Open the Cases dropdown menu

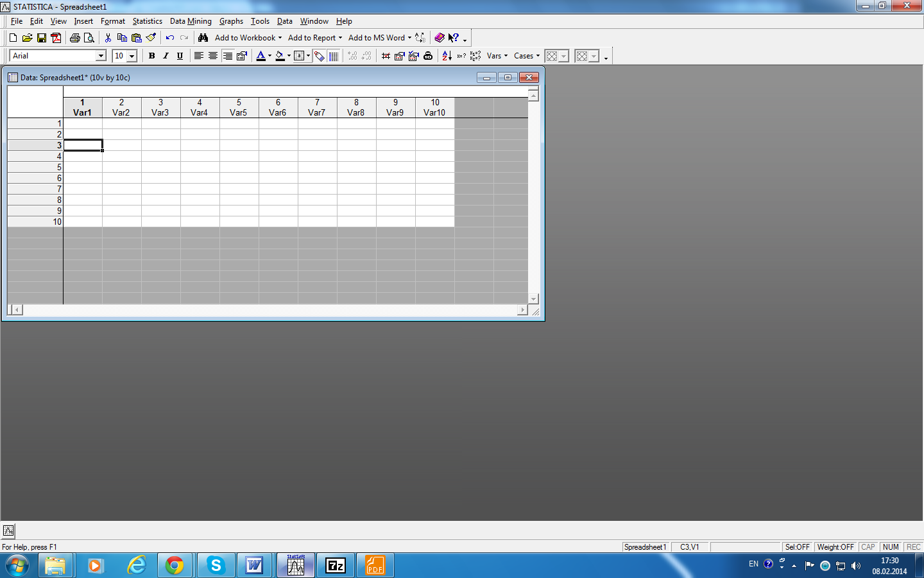tap(527, 56)
